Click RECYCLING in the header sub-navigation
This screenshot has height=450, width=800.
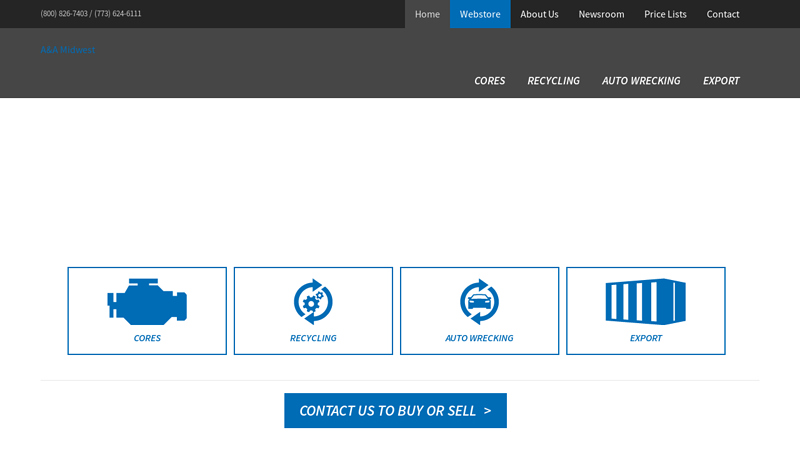tap(554, 81)
